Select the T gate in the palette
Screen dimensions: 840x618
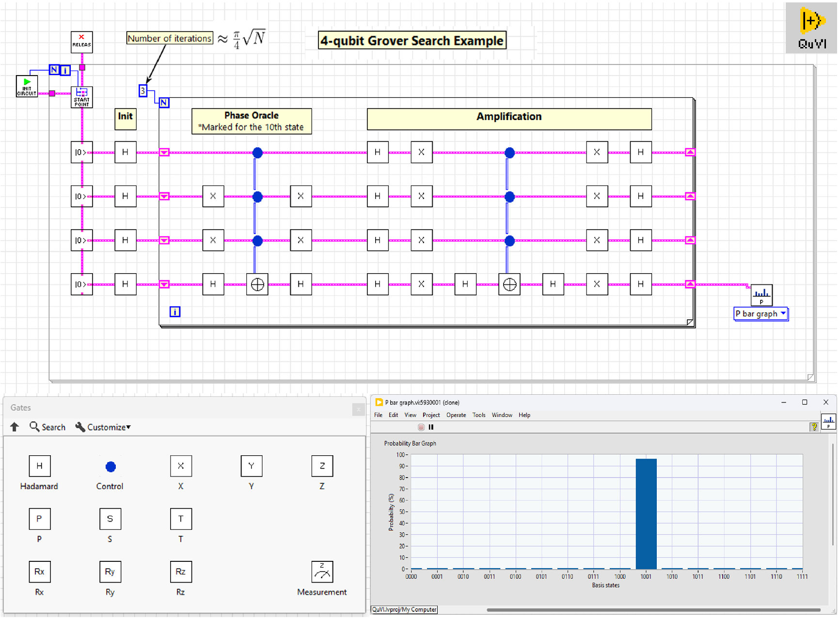180,519
